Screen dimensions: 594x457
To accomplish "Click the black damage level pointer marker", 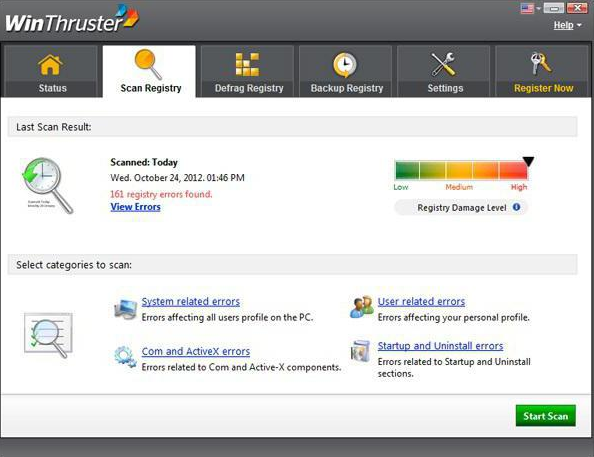I will 528,161.
